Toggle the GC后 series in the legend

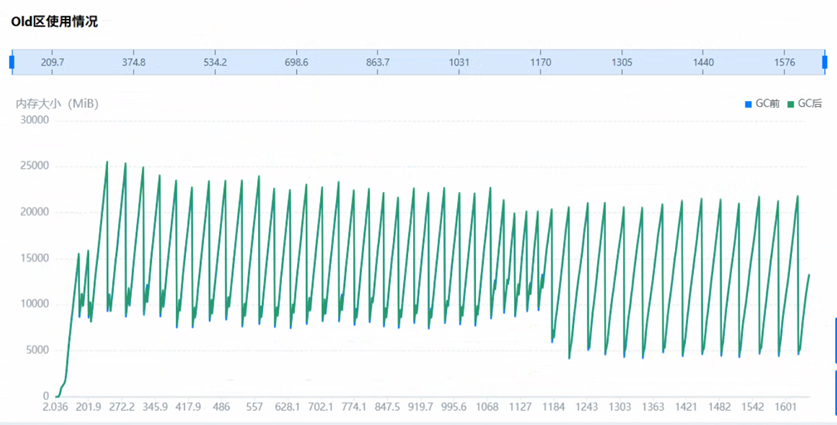[809, 104]
